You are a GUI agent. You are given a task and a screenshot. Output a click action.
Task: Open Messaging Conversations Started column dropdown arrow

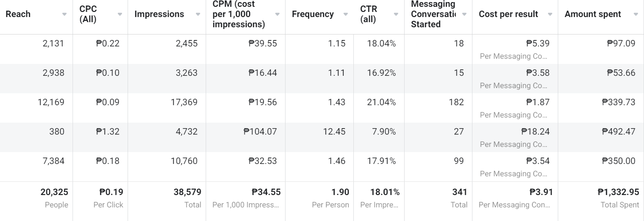point(464,14)
